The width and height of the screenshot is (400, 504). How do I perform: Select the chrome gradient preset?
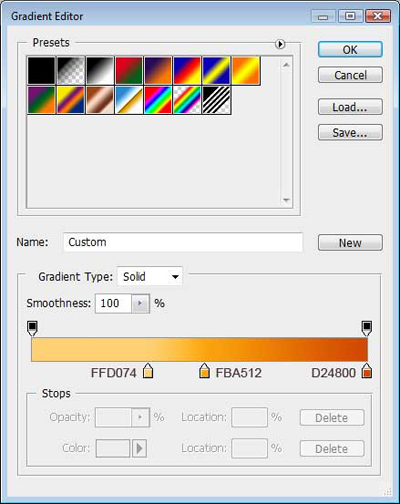(x=129, y=100)
